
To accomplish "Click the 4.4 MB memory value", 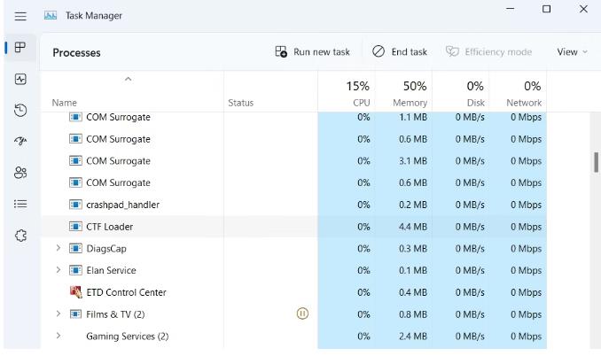I will click(x=413, y=227).
